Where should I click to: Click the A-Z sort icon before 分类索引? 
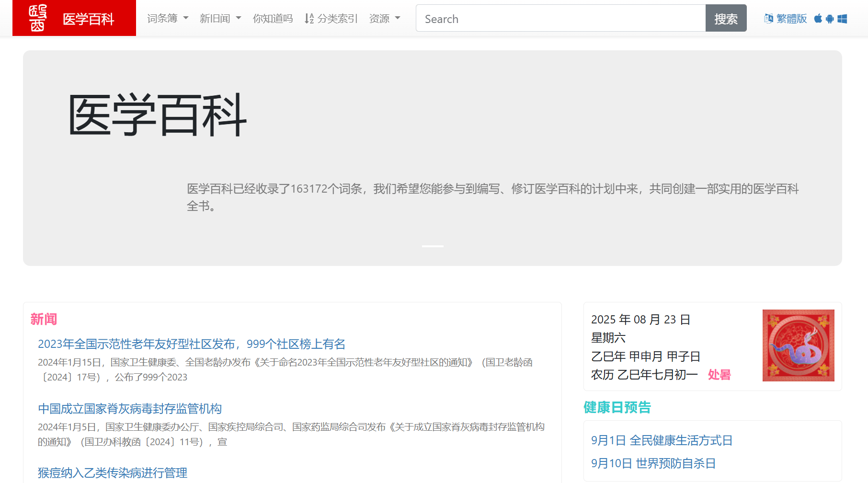click(309, 18)
